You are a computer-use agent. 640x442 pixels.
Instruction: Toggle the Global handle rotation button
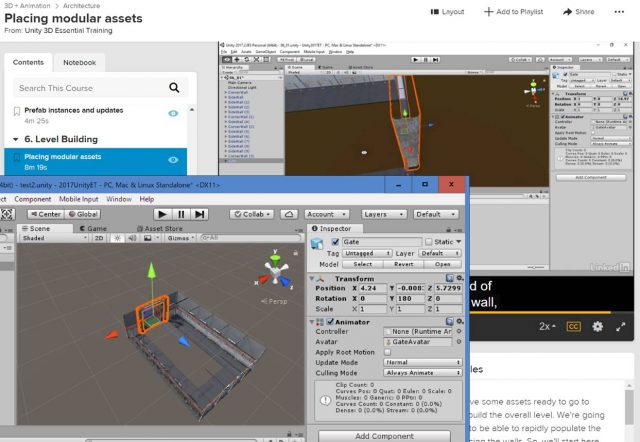pyautogui.click(x=82, y=214)
